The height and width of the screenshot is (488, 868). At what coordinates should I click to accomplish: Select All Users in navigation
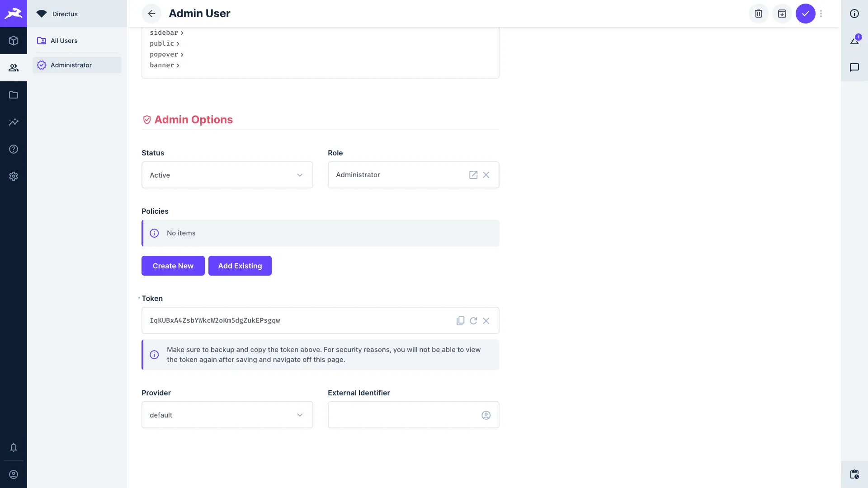click(x=64, y=41)
